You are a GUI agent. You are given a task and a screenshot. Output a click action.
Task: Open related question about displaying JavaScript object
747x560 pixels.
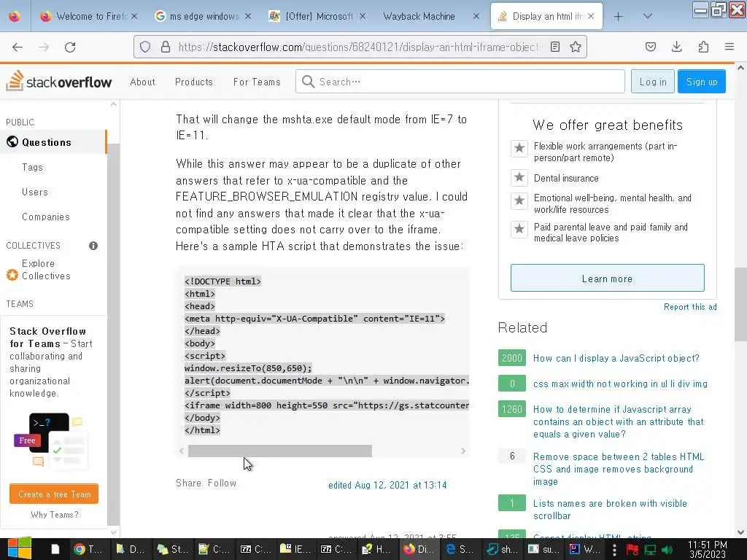click(x=616, y=358)
